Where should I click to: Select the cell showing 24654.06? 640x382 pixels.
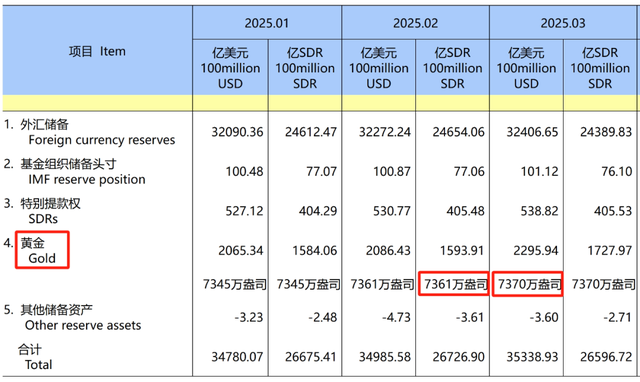(x=459, y=132)
